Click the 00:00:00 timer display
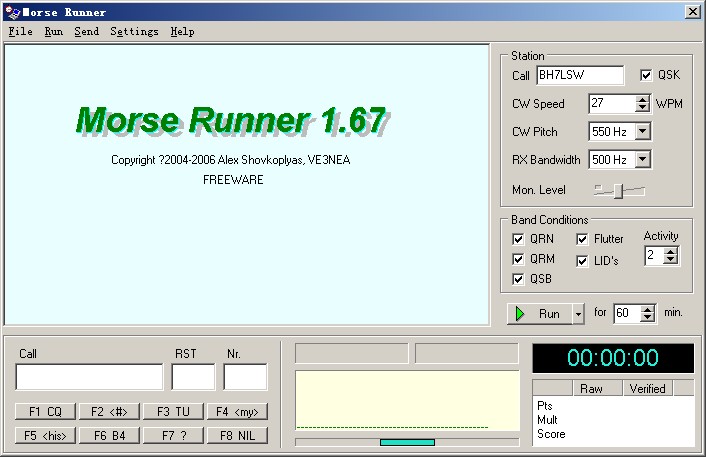The image size is (706, 457). coord(613,358)
